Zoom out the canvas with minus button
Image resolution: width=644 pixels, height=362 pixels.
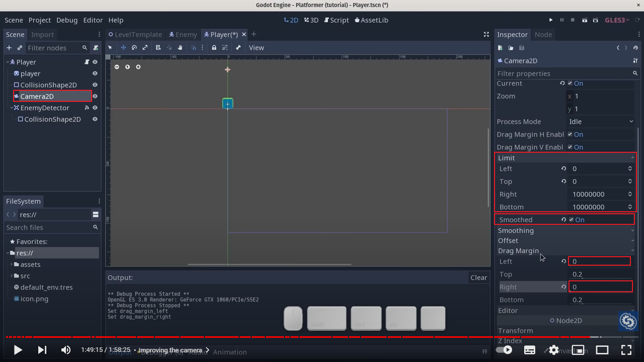click(117, 67)
